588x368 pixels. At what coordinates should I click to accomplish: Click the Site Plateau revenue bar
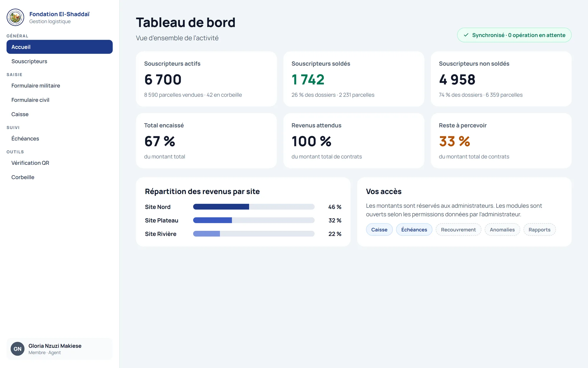(x=254, y=220)
